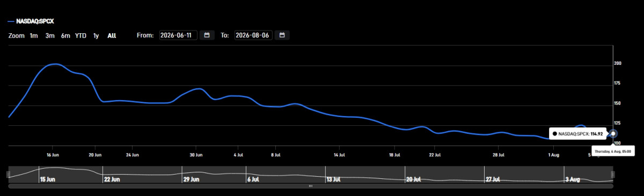644x196 pixels.
Task: Click '22 Jun' label in navigator
Action: coord(113,179)
